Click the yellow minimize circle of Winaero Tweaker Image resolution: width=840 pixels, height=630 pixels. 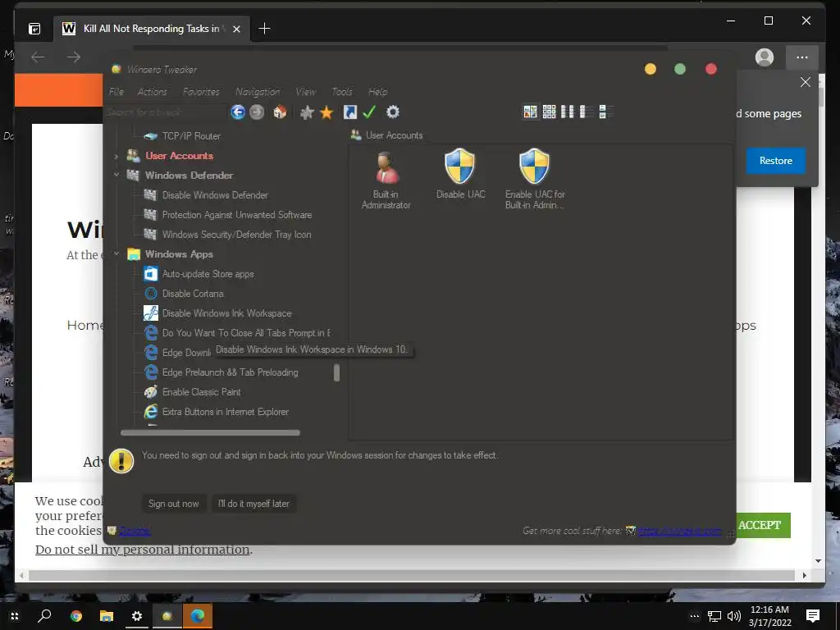[x=651, y=69]
